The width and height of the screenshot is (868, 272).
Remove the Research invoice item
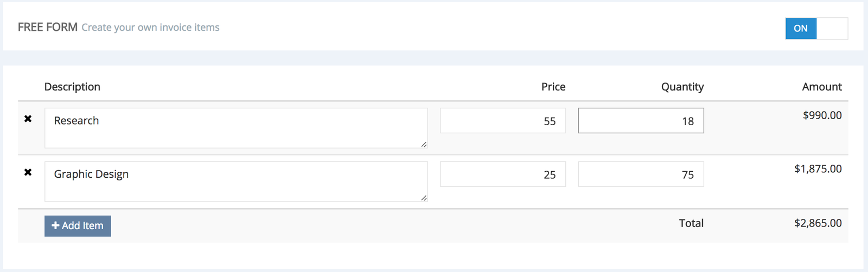click(x=28, y=119)
